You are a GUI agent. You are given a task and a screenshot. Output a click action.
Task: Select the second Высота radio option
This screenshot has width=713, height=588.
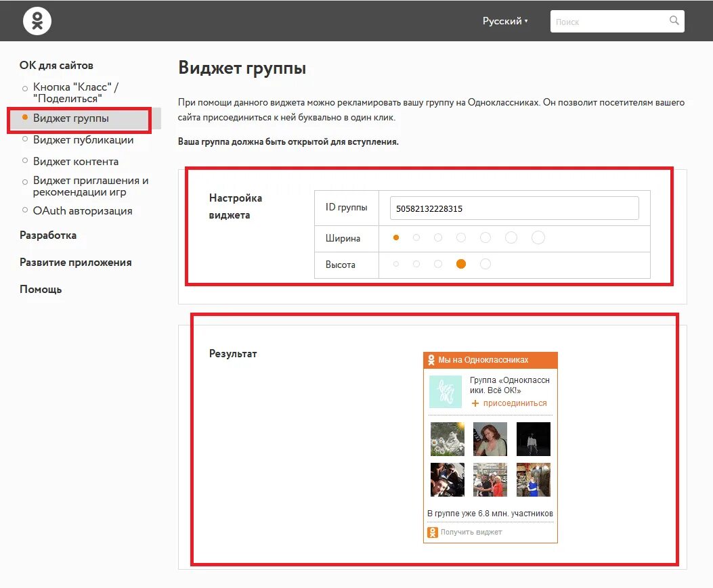pos(416,264)
